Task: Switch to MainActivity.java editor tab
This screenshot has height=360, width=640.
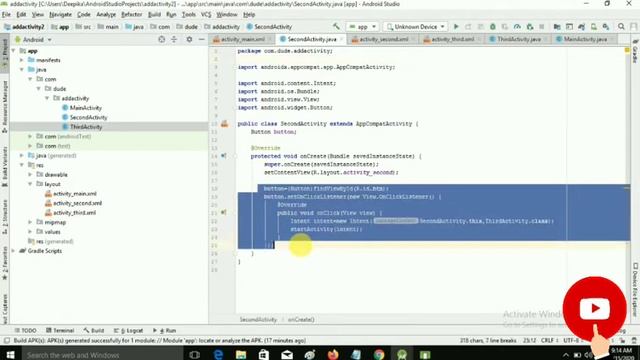Action: point(585,39)
